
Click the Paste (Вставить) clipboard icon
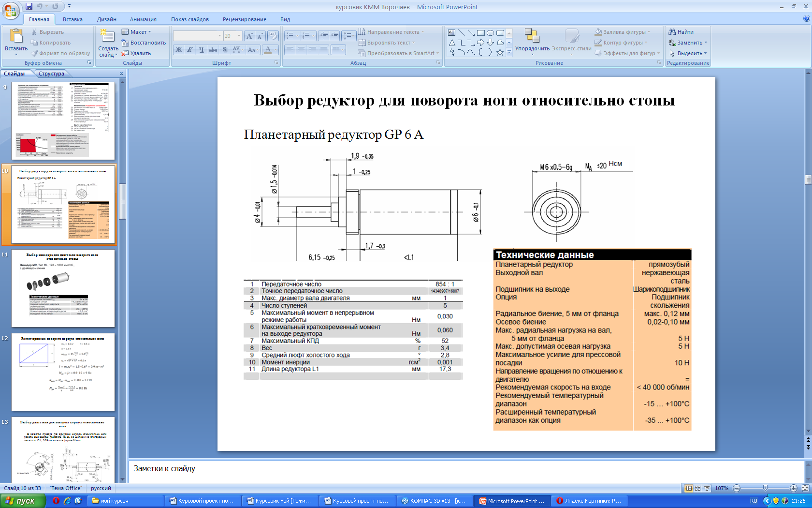(x=16, y=36)
